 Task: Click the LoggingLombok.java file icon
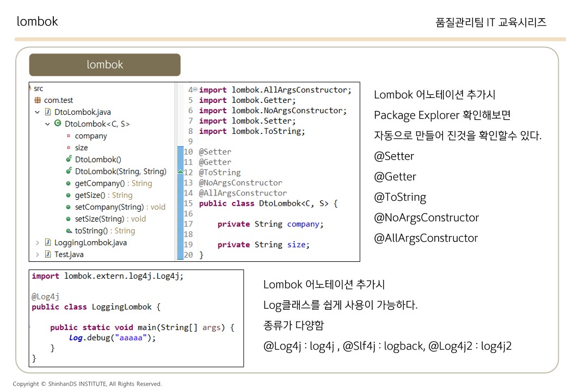click(48, 242)
